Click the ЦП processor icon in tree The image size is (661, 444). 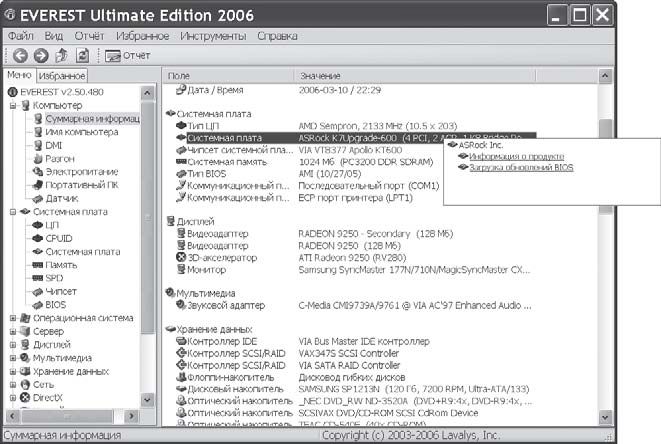(x=38, y=225)
